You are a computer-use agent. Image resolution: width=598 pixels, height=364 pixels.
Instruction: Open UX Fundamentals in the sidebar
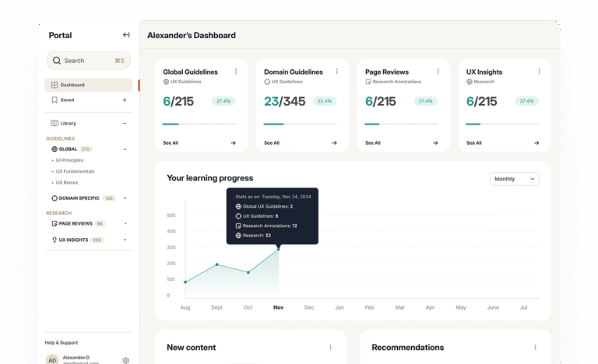75,171
